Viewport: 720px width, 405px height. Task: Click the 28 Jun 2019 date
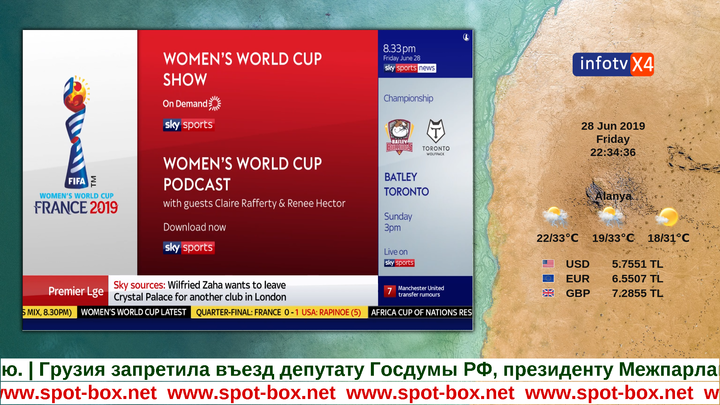pos(613,126)
